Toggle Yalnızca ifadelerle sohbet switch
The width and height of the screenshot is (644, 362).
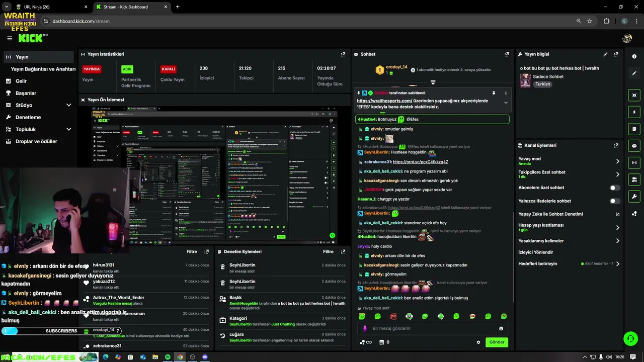click(615, 201)
